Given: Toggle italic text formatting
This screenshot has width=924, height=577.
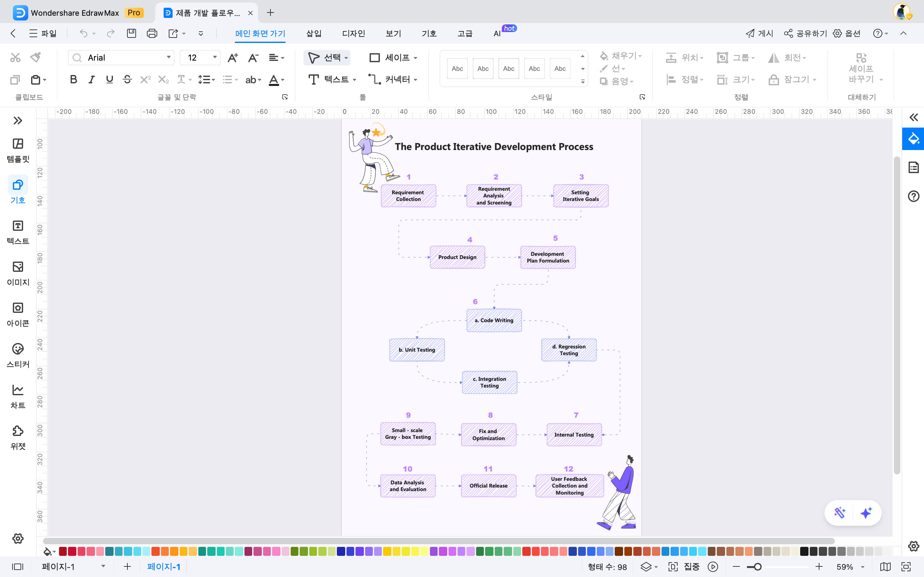Looking at the screenshot, I should pos(92,79).
